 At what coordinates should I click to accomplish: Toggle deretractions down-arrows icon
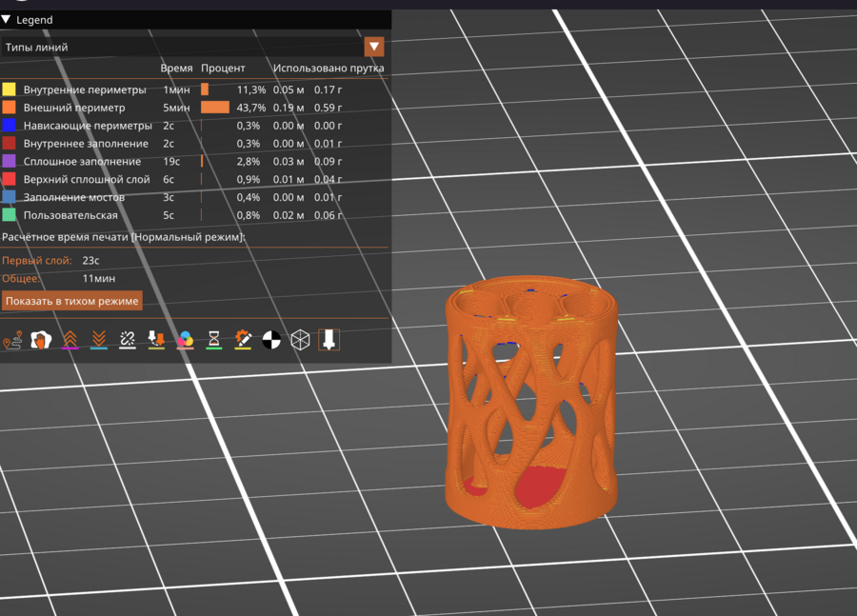(x=99, y=340)
